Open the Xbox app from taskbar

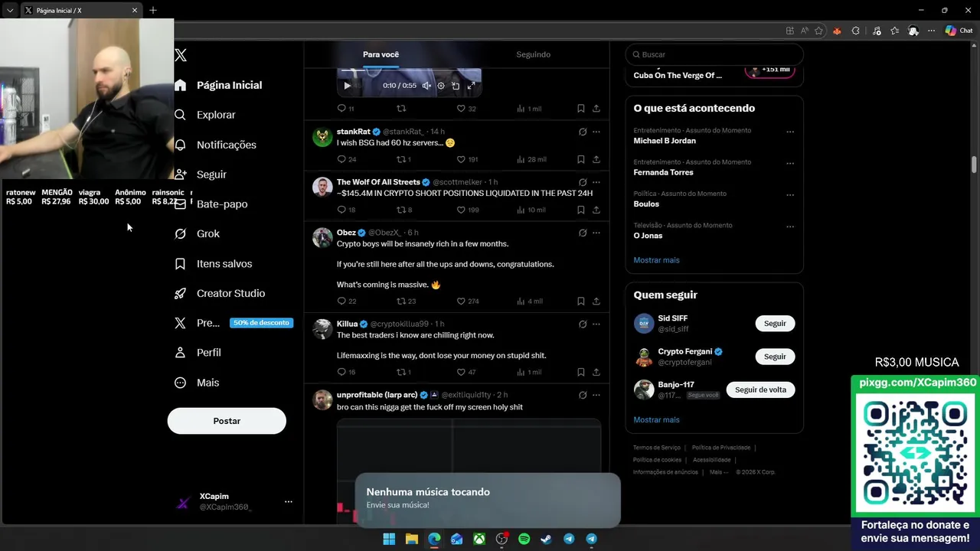pos(479,539)
